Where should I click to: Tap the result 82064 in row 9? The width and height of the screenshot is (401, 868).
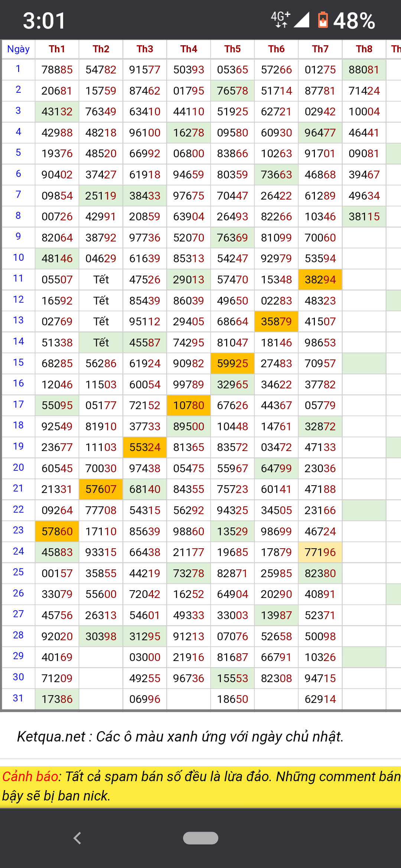click(x=57, y=238)
